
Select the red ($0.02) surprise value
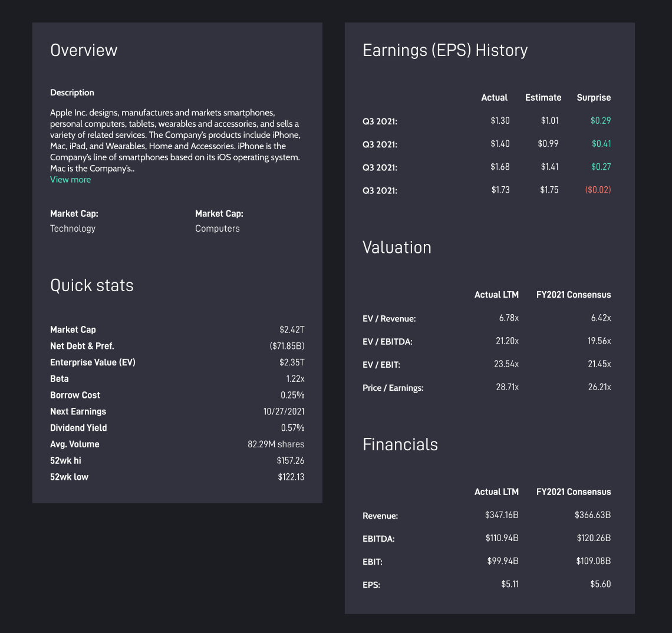(x=598, y=190)
